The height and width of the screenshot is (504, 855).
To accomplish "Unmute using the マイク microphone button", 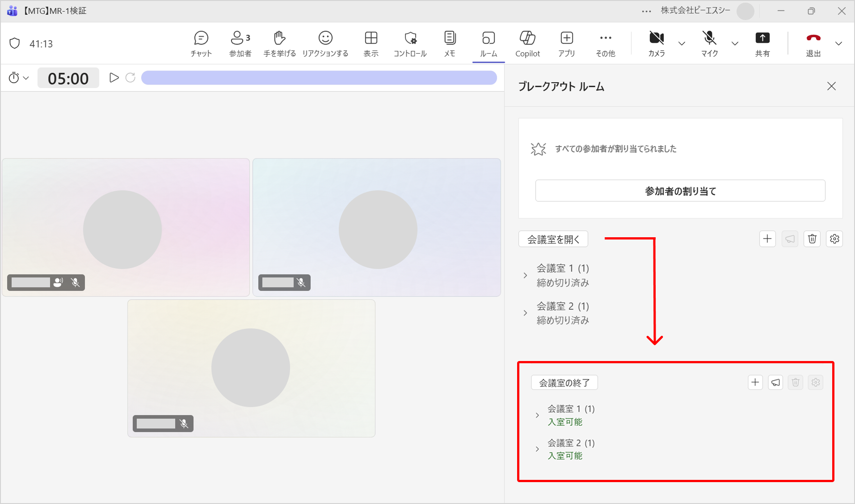I will 709,44.
